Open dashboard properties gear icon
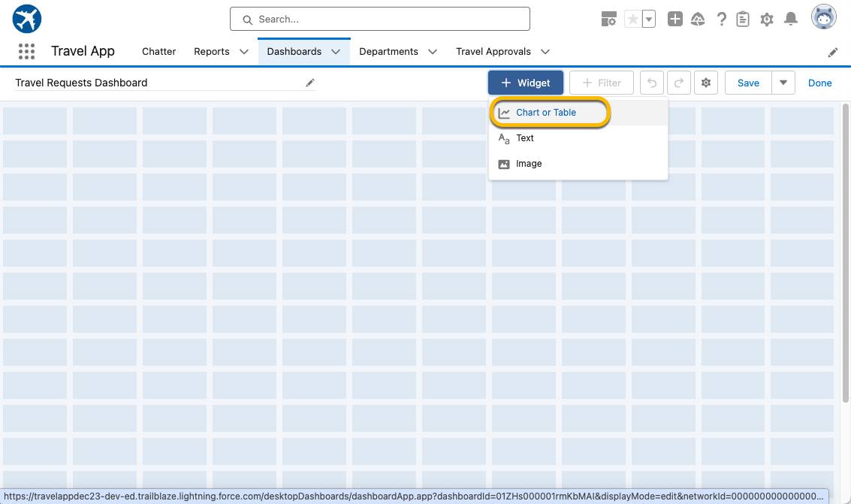This screenshot has height=504, width=851. pyautogui.click(x=706, y=83)
